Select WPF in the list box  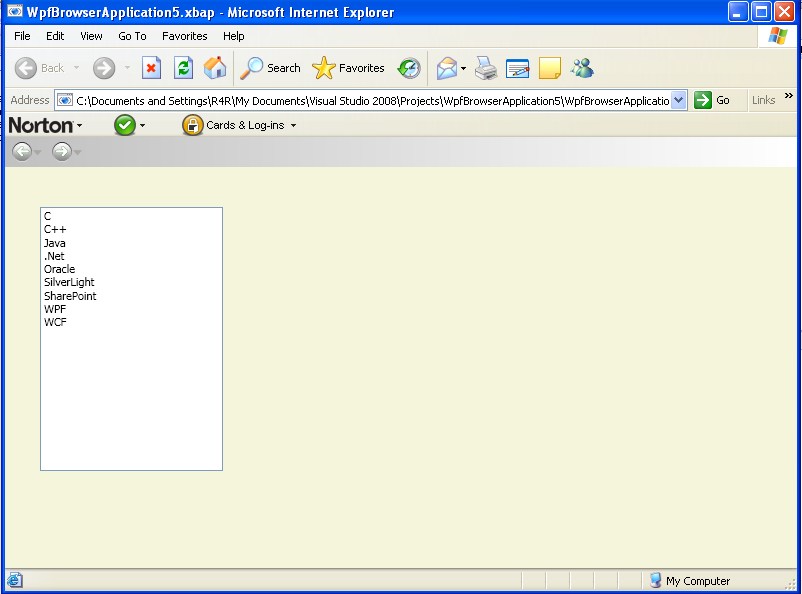(55, 309)
